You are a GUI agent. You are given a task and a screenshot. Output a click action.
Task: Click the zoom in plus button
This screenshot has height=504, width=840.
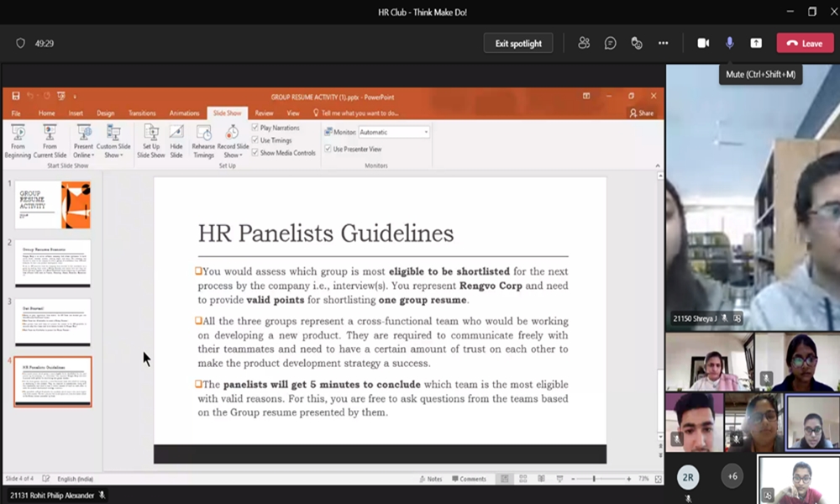[629, 479]
